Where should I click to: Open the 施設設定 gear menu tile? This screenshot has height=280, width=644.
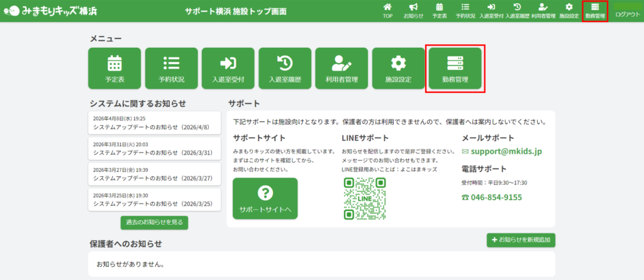pyautogui.click(x=398, y=69)
